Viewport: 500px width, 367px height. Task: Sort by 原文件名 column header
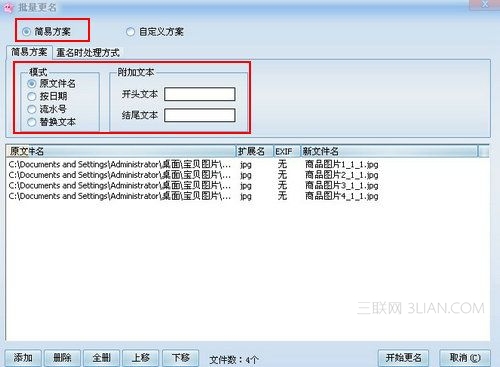coord(121,151)
